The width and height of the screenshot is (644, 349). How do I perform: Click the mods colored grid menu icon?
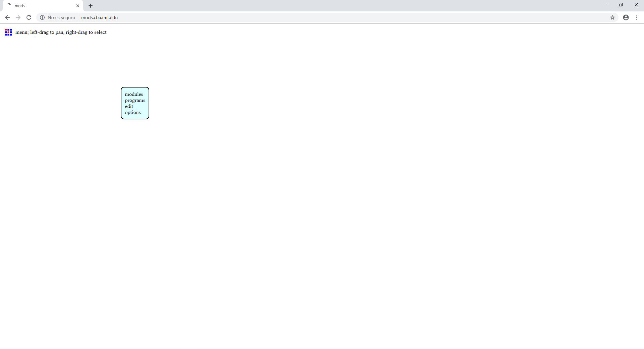(8, 32)
